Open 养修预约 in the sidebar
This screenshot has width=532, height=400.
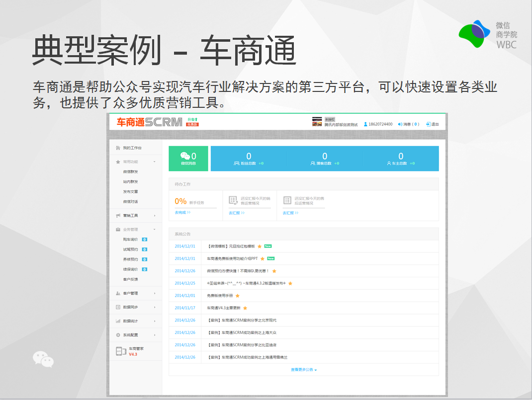tap(130, 260)
